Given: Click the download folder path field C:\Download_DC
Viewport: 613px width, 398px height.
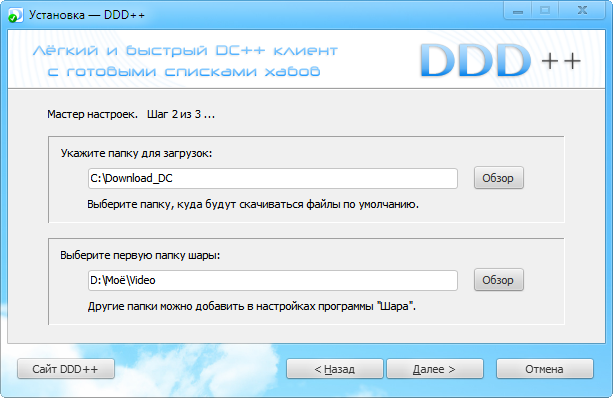Looking at the screenshot, I should [x=272, y=178].
